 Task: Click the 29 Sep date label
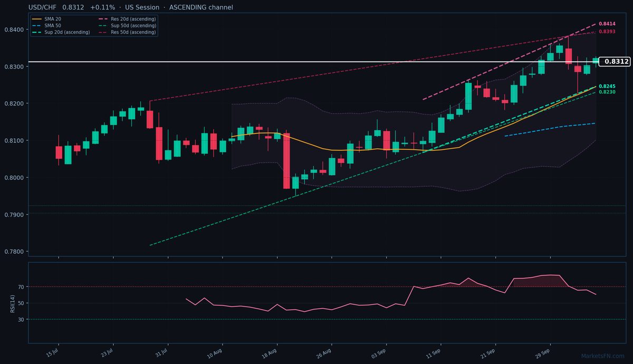tap(543, 352)
